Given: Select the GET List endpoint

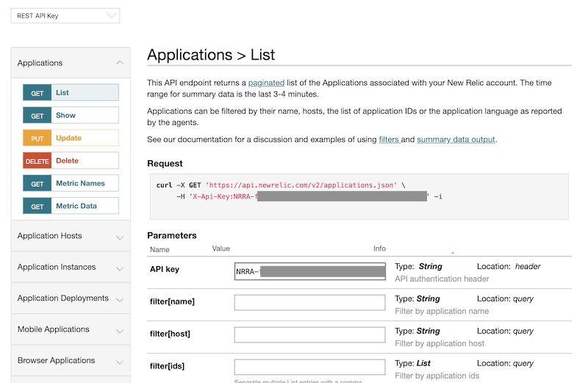Looking at the screenshot, I should point(71,93).
